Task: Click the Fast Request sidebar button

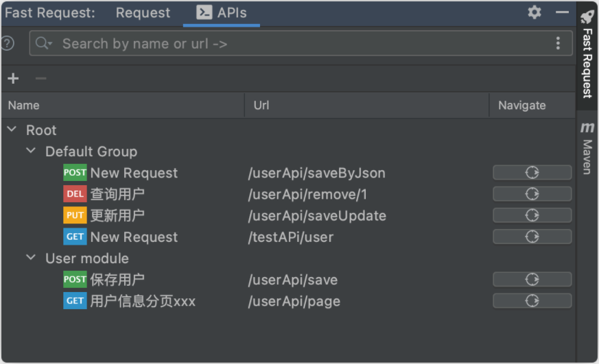Action: click(x=587, y=53)
